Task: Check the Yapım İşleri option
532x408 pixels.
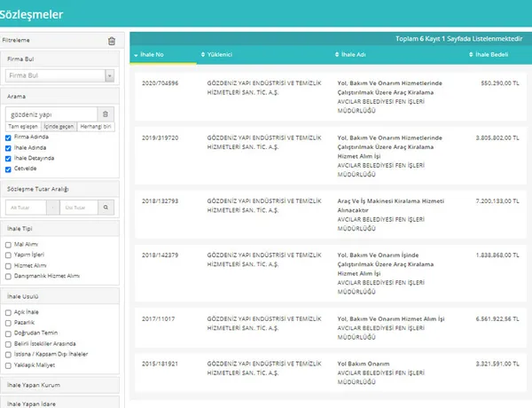Action: coord(8,255)
